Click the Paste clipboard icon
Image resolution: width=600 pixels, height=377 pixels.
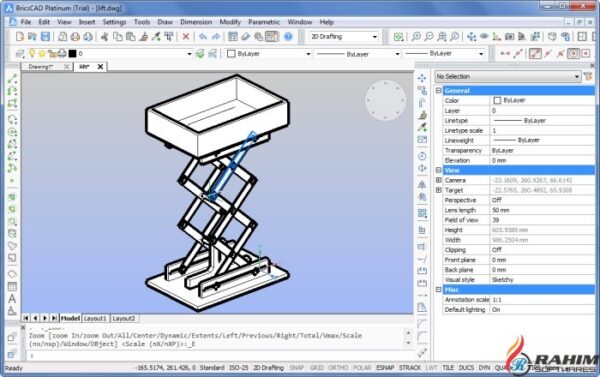coord(130,37)
